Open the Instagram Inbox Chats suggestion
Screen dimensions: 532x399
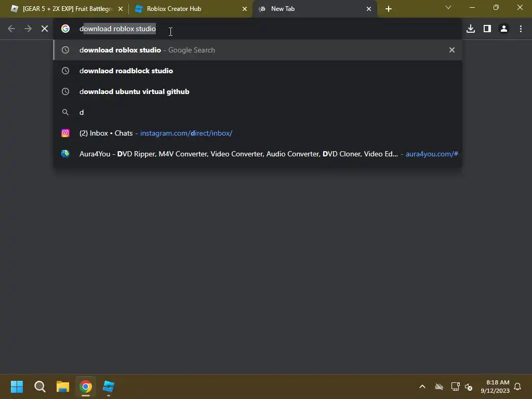tap(258, 133)
